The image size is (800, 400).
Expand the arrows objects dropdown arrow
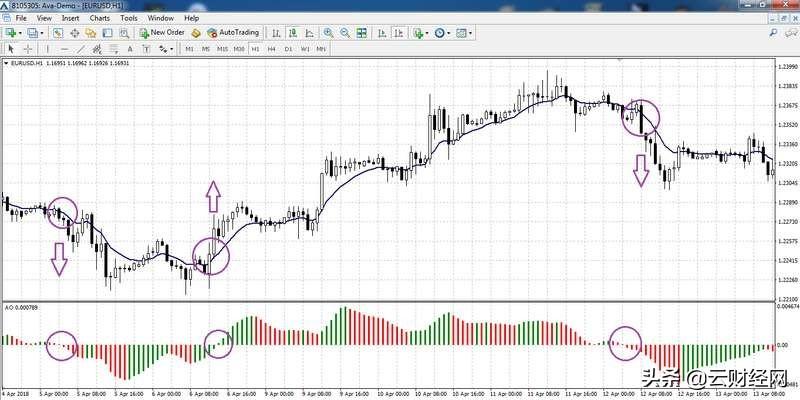(171, 49)
